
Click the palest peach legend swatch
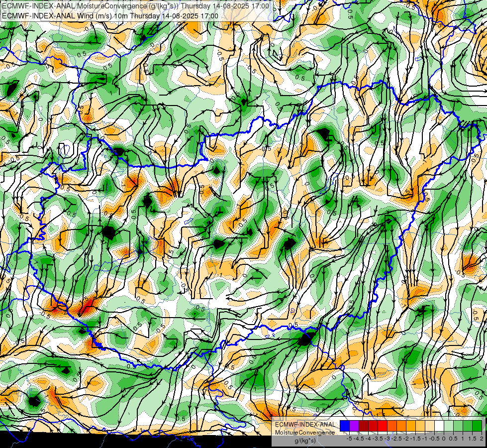click(x=430, y=426)
